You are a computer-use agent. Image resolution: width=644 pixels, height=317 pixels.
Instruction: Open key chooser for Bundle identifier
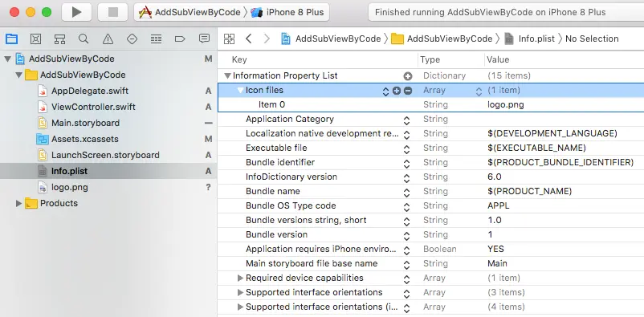406,164
